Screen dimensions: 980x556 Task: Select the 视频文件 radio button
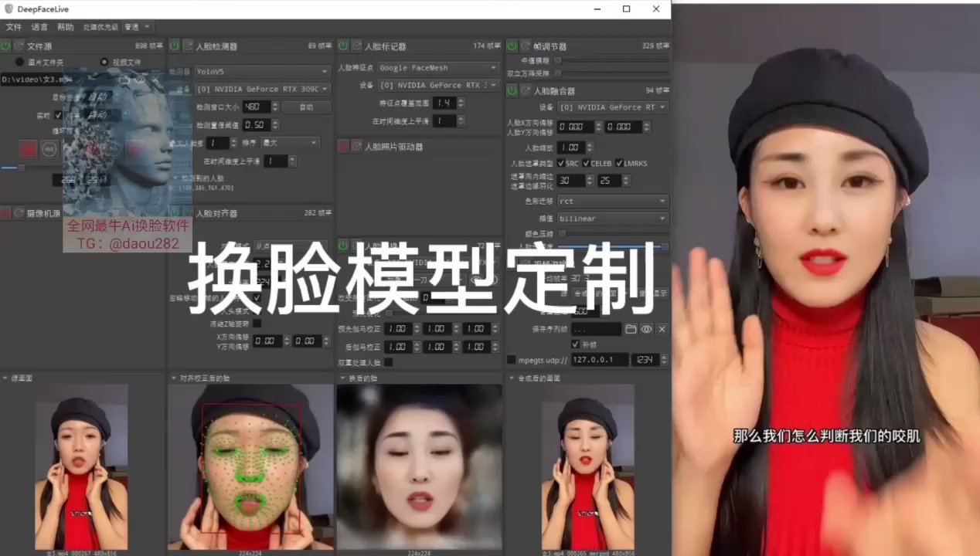click(105, 62)
